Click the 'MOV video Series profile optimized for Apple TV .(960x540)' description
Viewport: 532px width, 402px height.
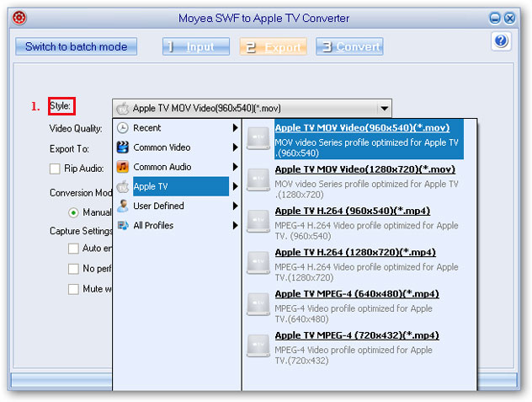tap(366, 147)
